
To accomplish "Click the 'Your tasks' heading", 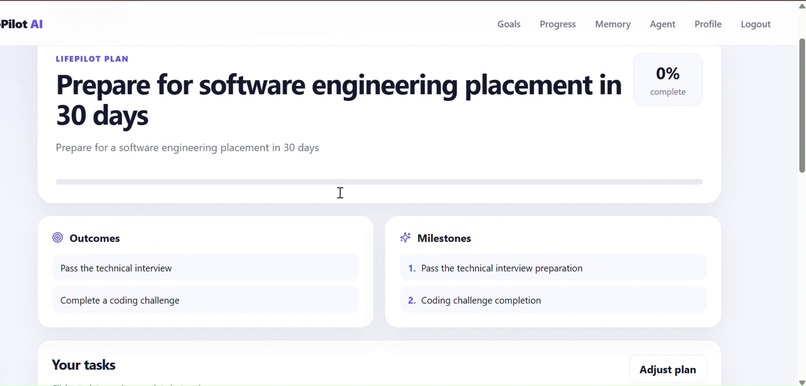I will coord(83,365).
